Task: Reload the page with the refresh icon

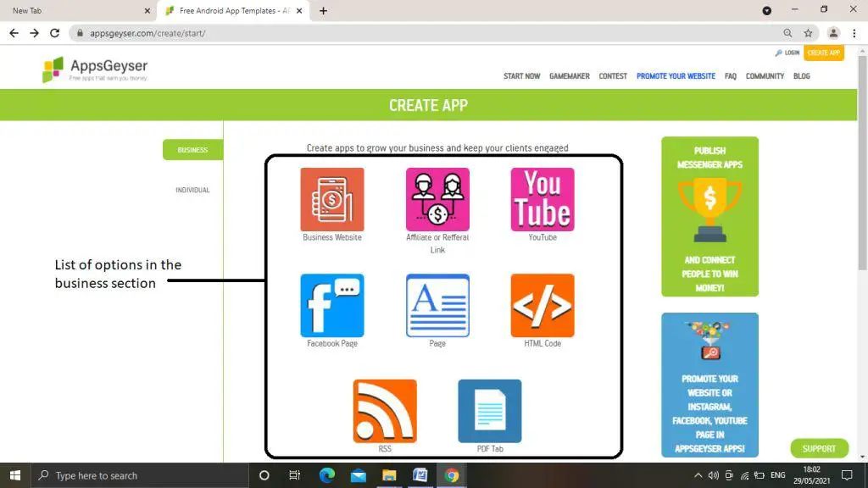Action: (x=54, y=33)
